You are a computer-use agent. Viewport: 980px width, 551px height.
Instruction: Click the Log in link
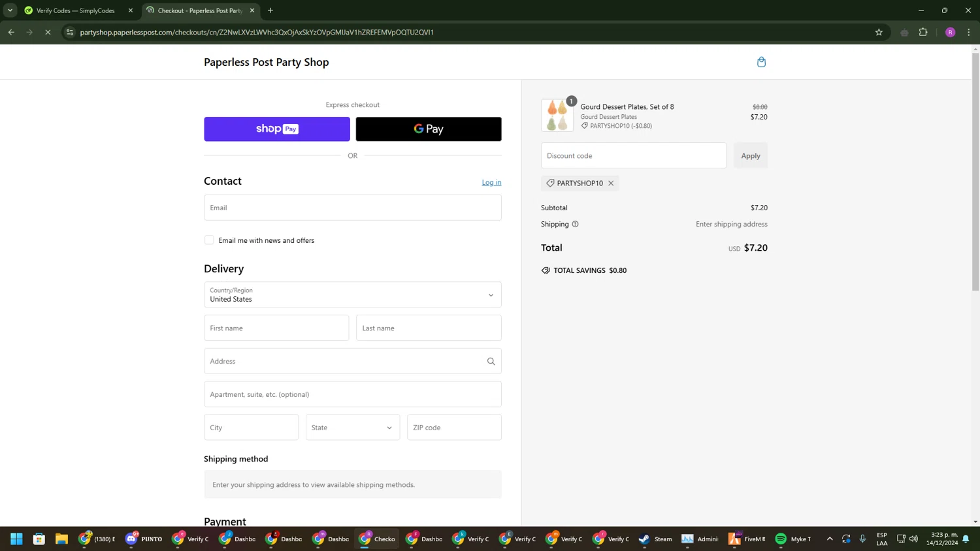491,182
